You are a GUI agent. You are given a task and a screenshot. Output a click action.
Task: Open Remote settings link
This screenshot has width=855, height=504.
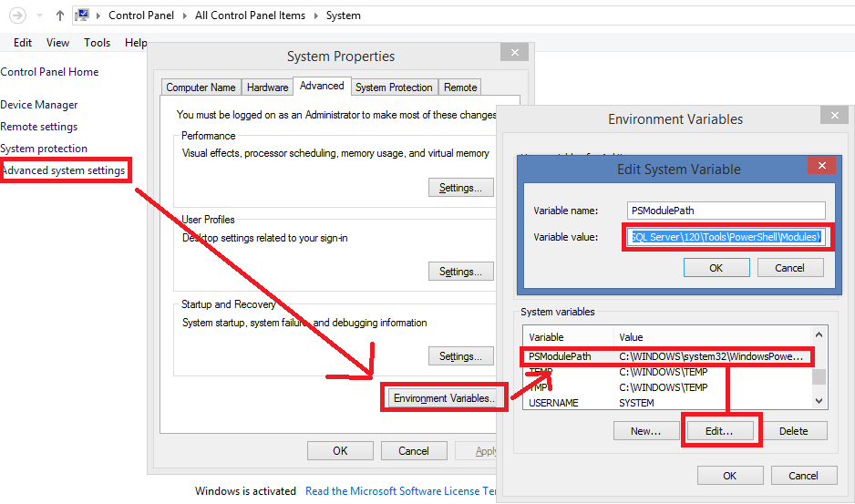click(38, 126)
